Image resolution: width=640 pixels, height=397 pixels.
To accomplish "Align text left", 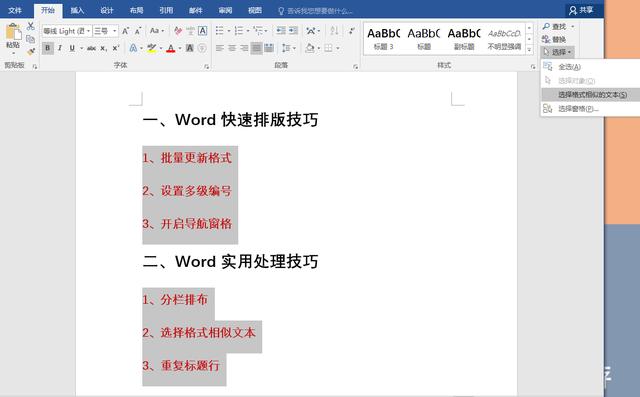I will click(220, 48).
